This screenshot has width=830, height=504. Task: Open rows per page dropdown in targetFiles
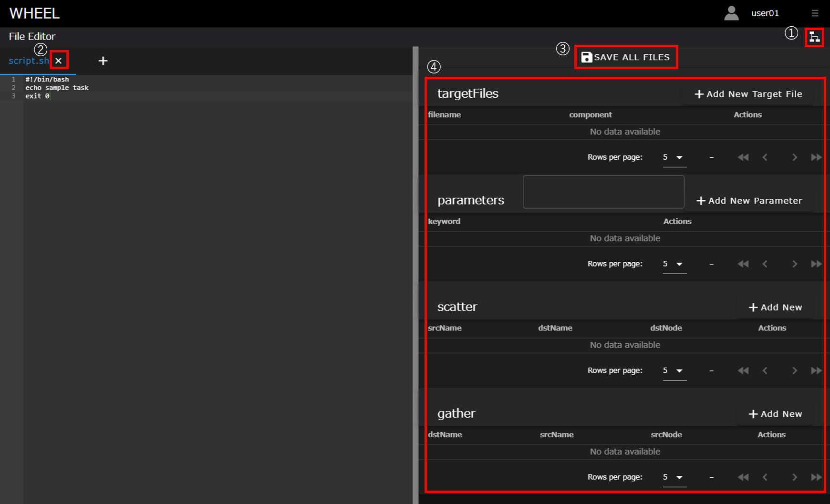[x=674, y=157]
